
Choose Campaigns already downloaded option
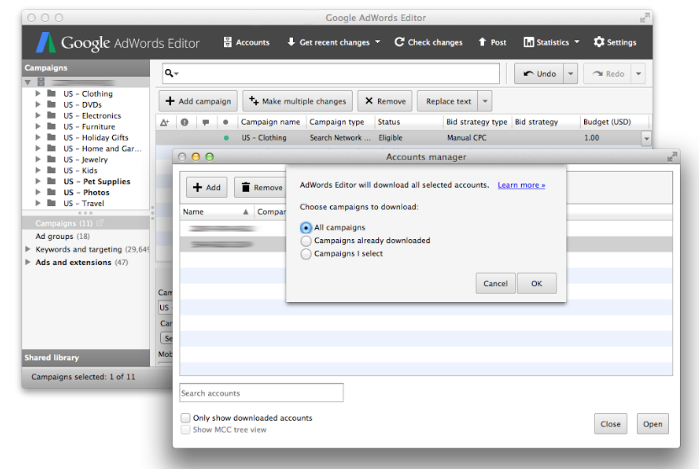(306, 241)
